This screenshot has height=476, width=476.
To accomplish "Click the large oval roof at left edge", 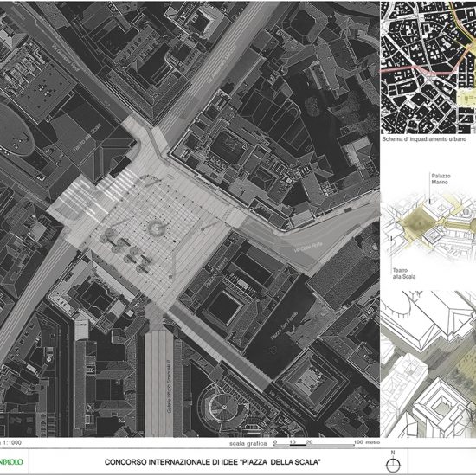I will (16, 130).
